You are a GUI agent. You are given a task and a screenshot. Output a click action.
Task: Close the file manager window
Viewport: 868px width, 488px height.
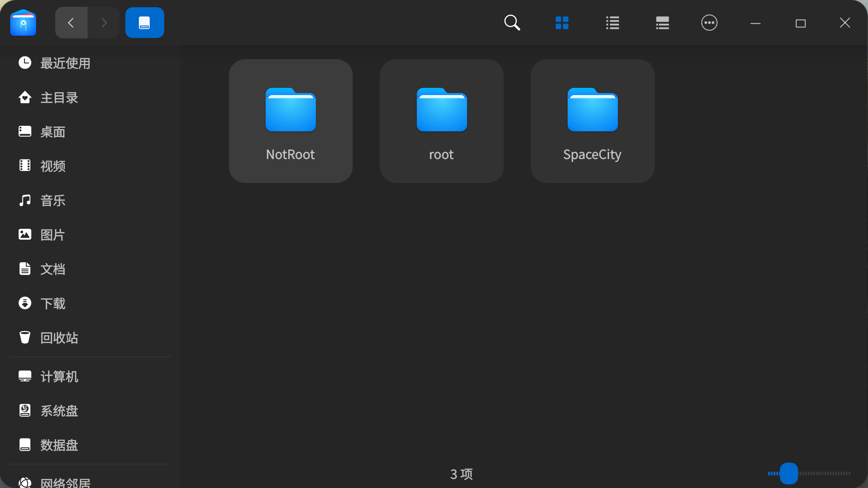[x=845, y=23]
